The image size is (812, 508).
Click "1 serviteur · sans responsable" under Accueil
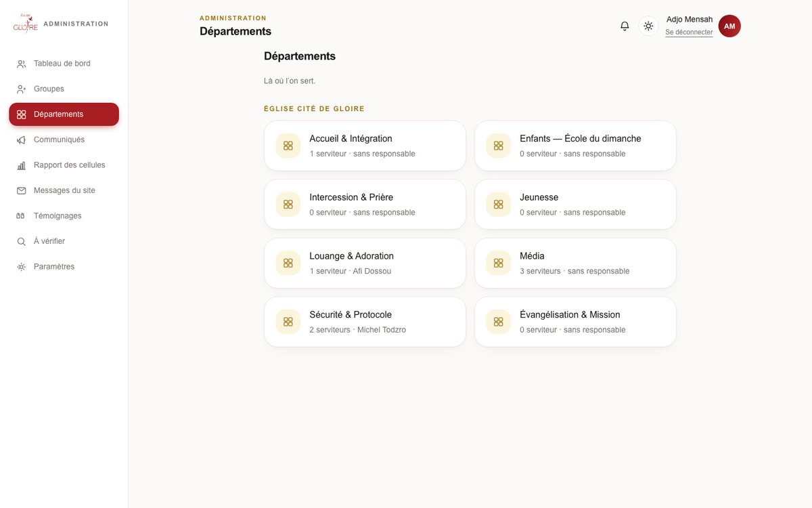(x=363, y=154)
